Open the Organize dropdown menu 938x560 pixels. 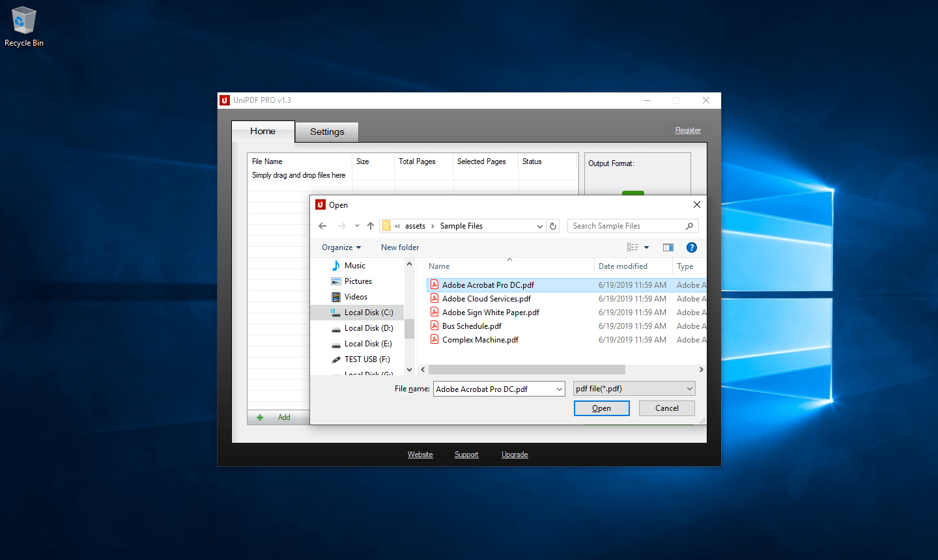[341, 247]
